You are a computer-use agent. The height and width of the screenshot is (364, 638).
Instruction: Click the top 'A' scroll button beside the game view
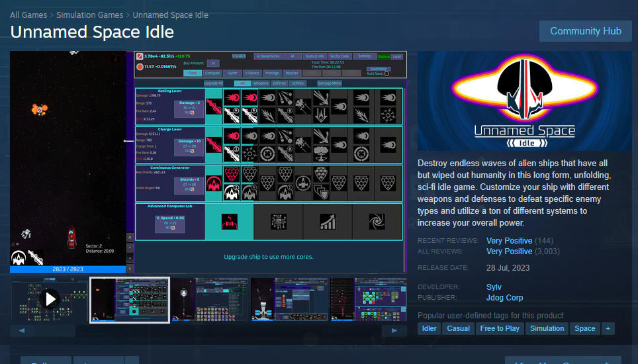[x=130, y=237]
